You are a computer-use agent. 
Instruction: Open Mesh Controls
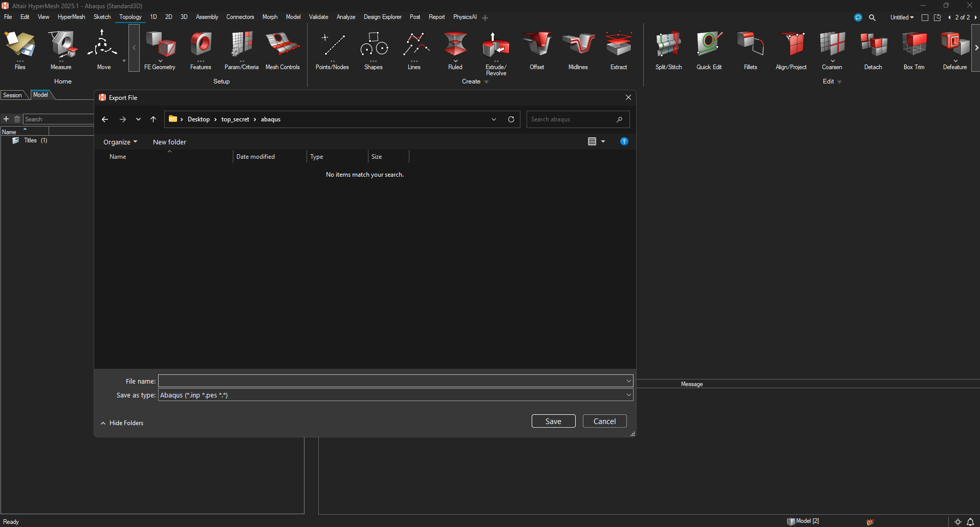(x=282, y=50)
